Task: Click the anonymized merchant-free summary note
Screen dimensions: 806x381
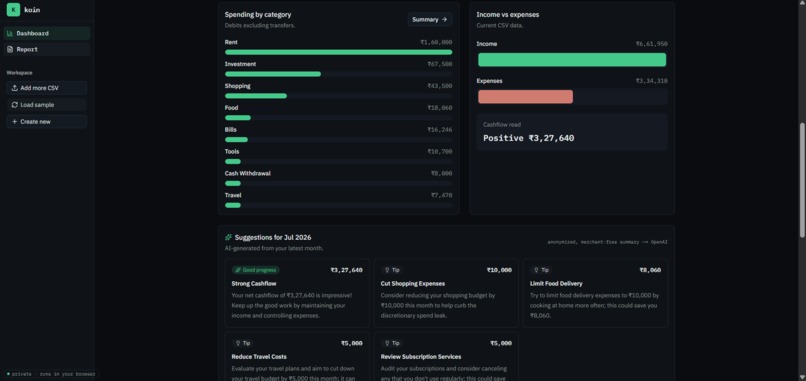Action: coord(608,242)
